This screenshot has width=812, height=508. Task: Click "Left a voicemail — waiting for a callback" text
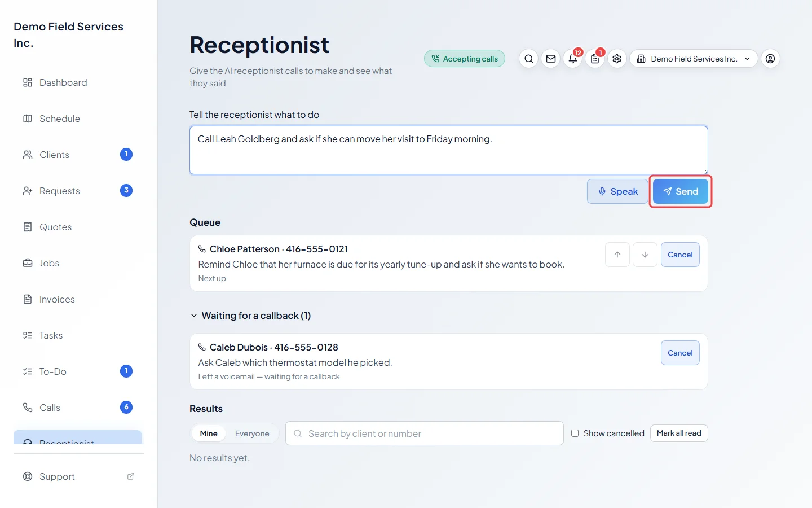269,376
